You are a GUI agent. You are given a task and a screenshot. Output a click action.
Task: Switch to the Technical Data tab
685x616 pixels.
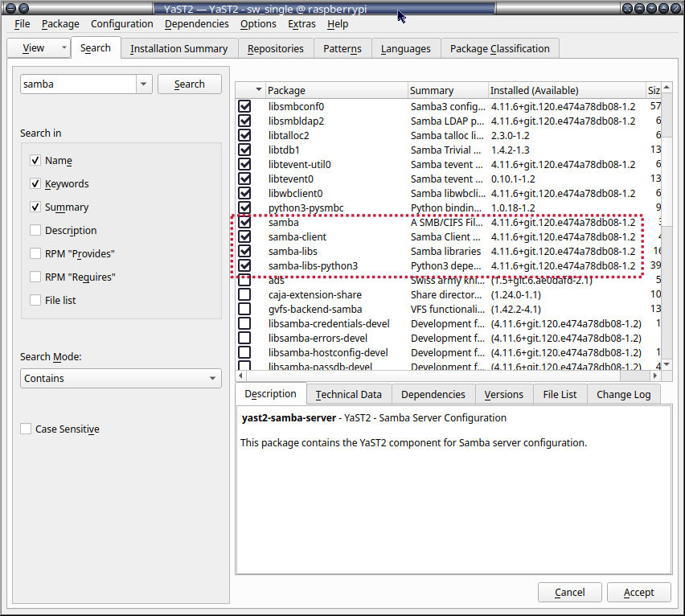click(x=348, y=394)
